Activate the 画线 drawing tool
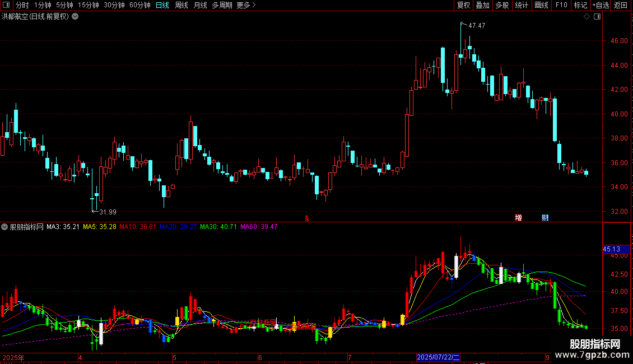Screen dimensions: 633x364 [x=541, y=5]
